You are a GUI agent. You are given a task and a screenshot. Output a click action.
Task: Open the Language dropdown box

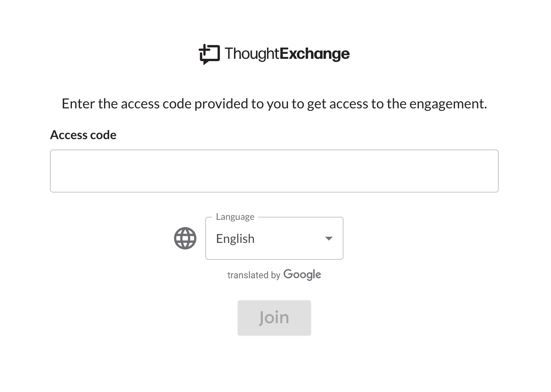[x=274, y=238]
